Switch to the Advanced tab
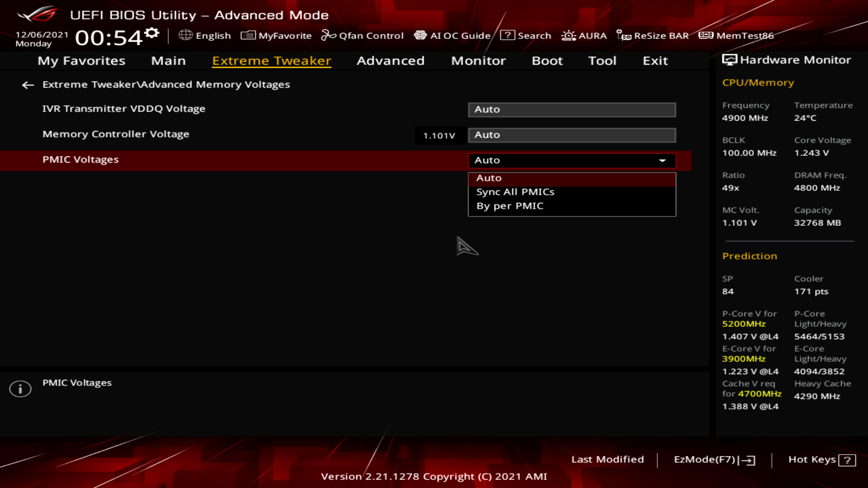 point(390,61)
